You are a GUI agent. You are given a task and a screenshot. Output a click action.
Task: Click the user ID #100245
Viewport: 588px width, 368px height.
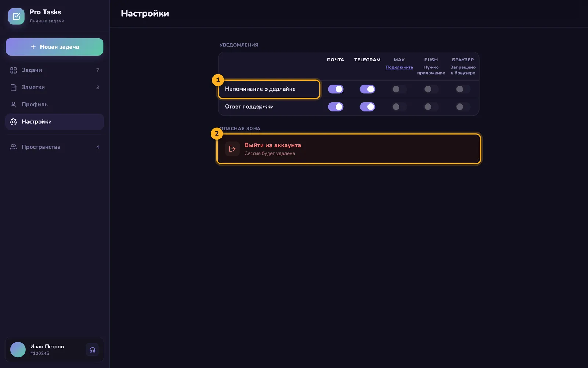[40, 353]
